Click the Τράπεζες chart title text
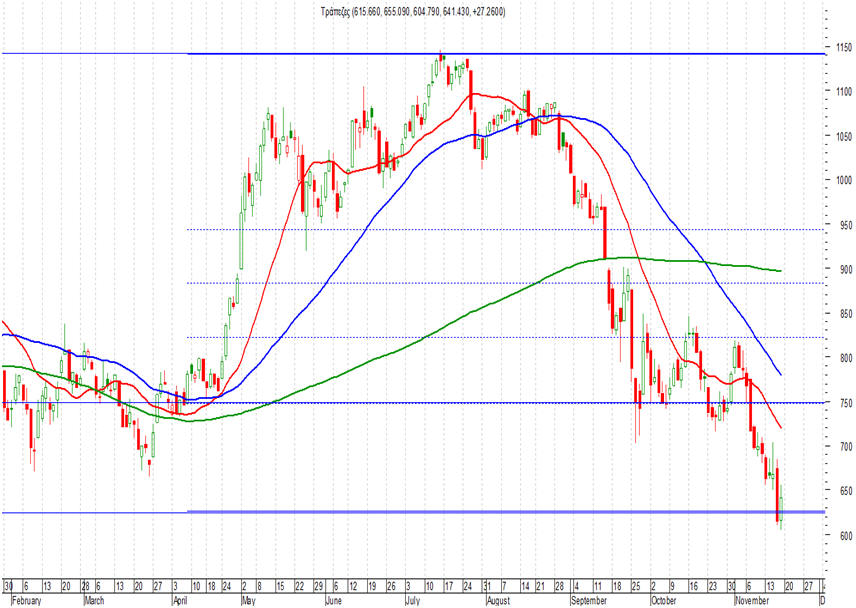The width and height of the screenshot is (856, 608). click(413, 11)
